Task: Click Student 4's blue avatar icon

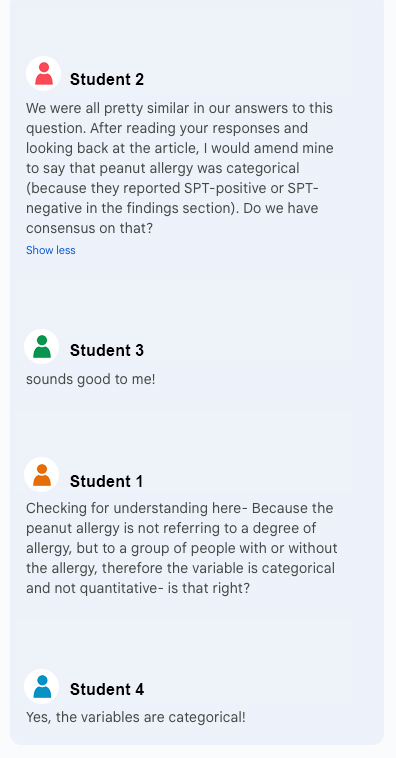Action: click(x=42, y=686)
